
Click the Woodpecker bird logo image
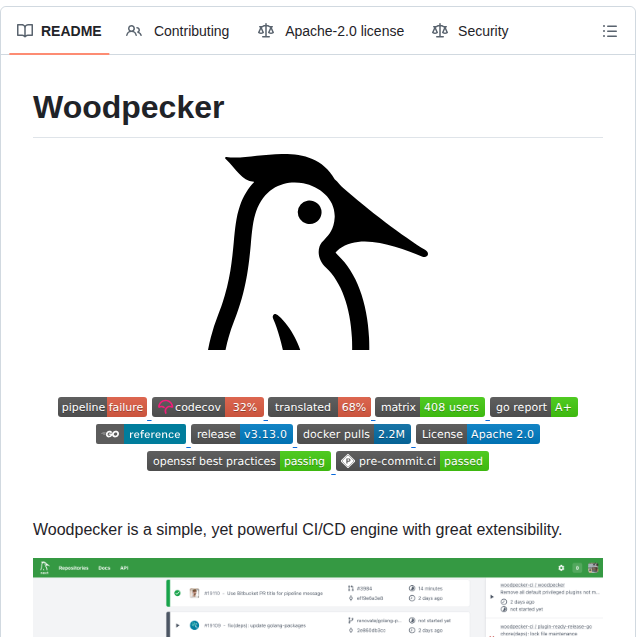pyautogui.click(x=318, y=252)
